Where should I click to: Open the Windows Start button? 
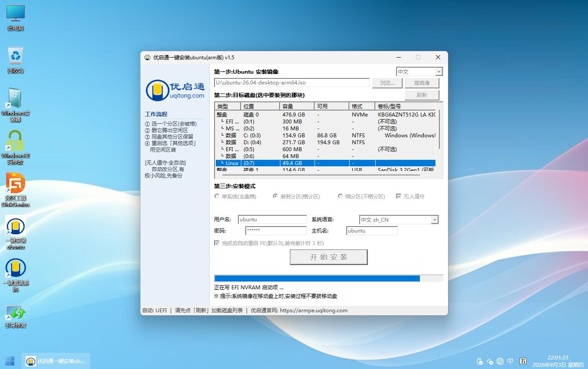[x=10, y=361]
